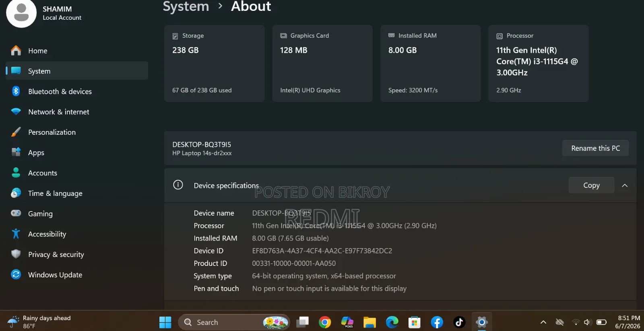This screenshot has width=644, height=331.
Task: Go to Network & internet settings
Action: [x=76, y=112]
